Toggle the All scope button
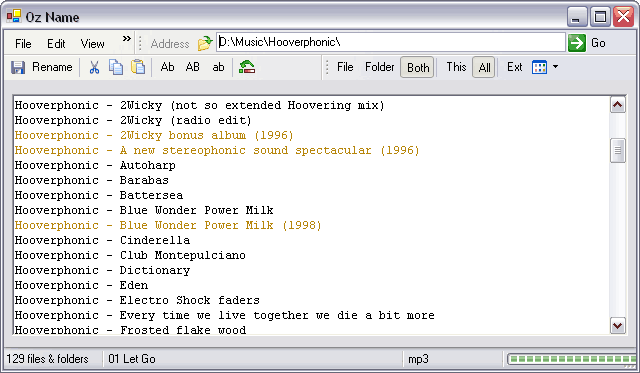The height and width of the screenshot is (373, 640). tap(484, 67)
